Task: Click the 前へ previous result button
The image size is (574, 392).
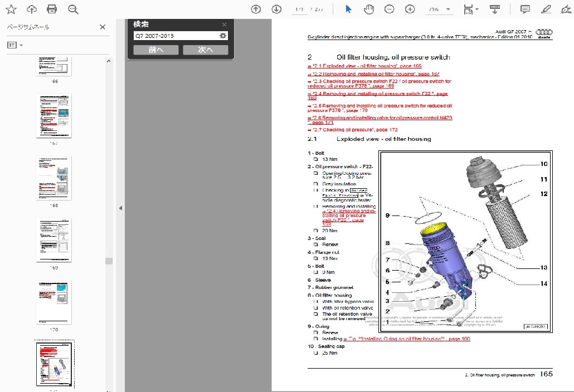Action: click(x=156, y=50)
